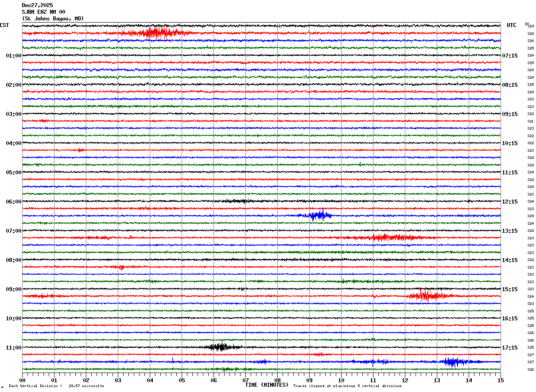536x392 pixels.
Task: Click the date label Dec27,2025
Action: pos(37,5)
